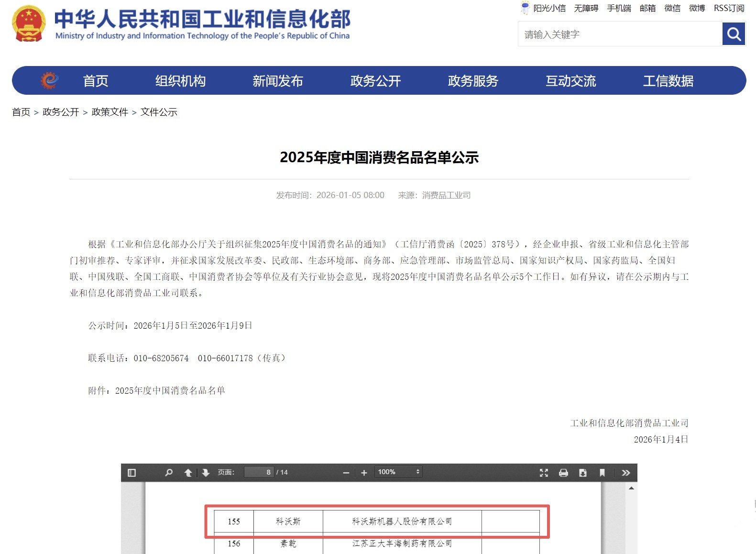Viewport: 756px width, 554px height.
Task: Switch PDF to presentation fullscreen mode
Action: [544, 473]
